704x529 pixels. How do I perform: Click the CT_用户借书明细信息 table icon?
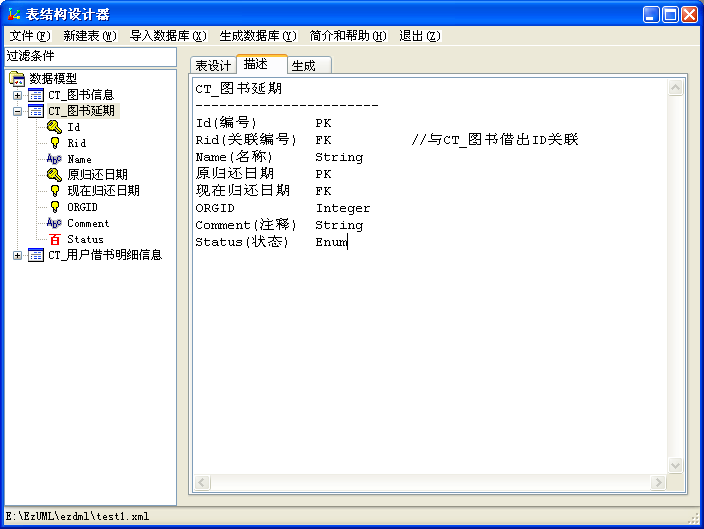tap(36, 255)
